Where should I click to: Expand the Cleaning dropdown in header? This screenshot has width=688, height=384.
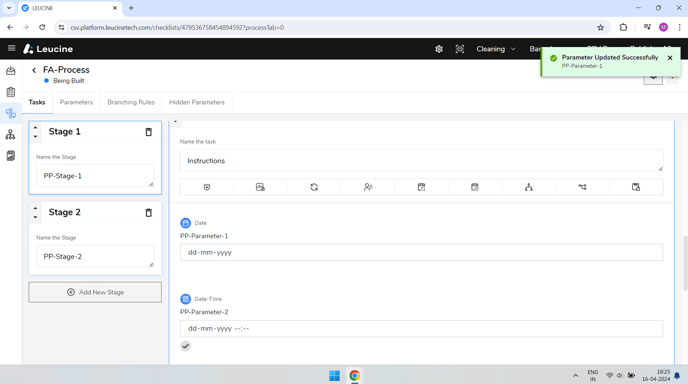(496, 49)
